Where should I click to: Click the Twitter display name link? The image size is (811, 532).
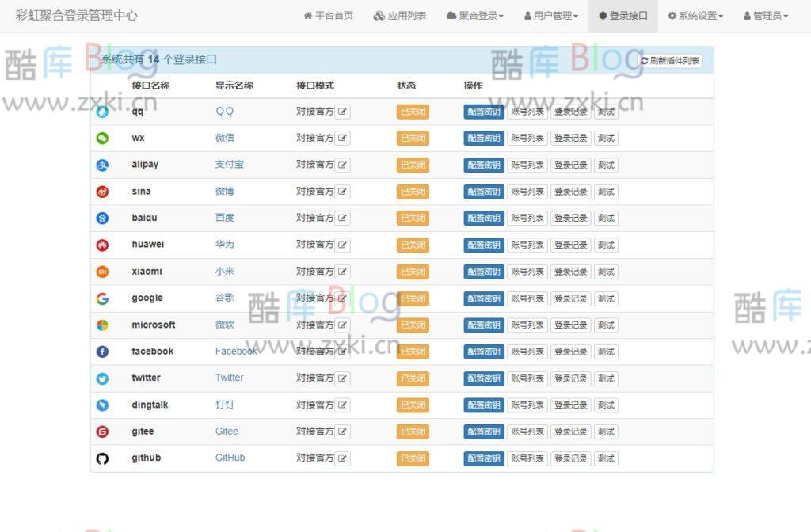229,378
